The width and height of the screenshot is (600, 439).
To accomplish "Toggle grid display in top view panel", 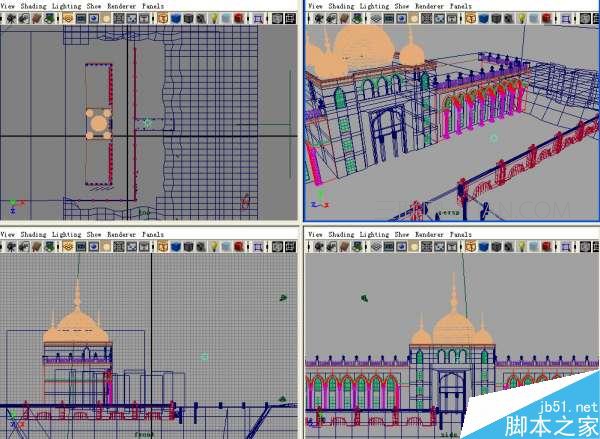I will point(68,18).
